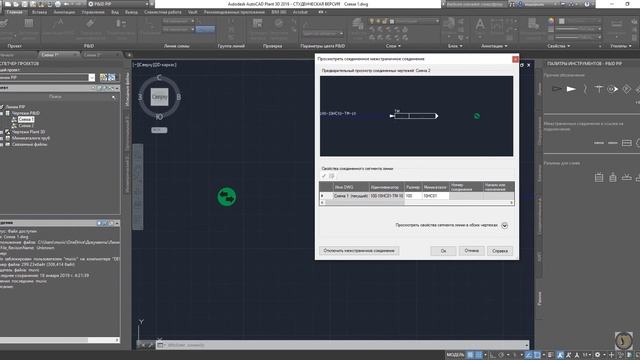
Task: Open the Слои ribbon panel dropdown
Action: (393, 46)
